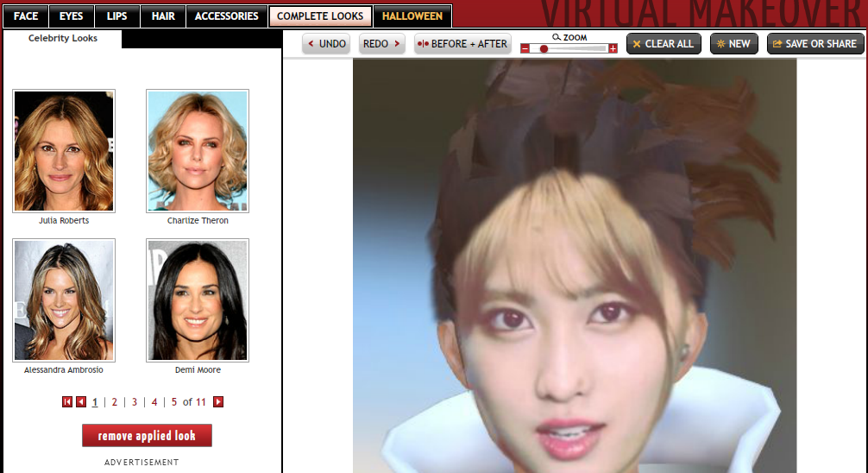
Task: Click the REDO button
Action: click(x=382, y=44)
